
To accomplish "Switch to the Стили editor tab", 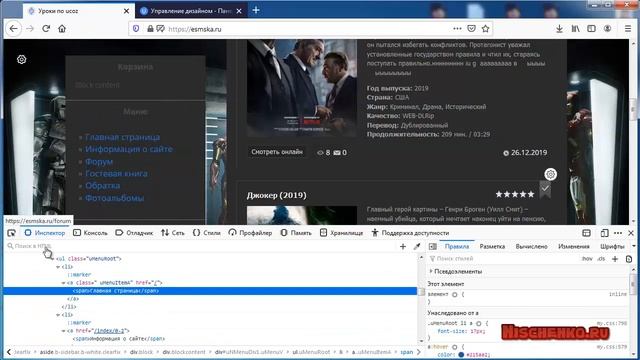I will click(207, 233).
